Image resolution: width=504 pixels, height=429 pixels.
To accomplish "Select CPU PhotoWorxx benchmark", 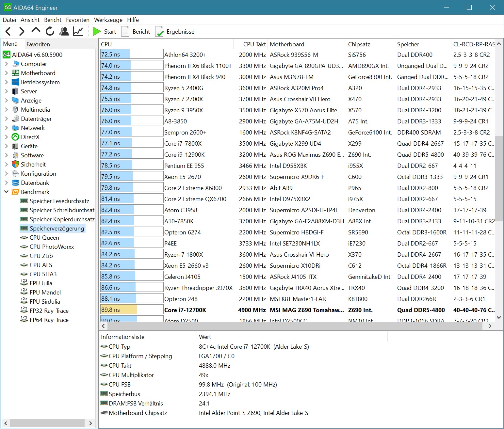I will coord(52,247).
